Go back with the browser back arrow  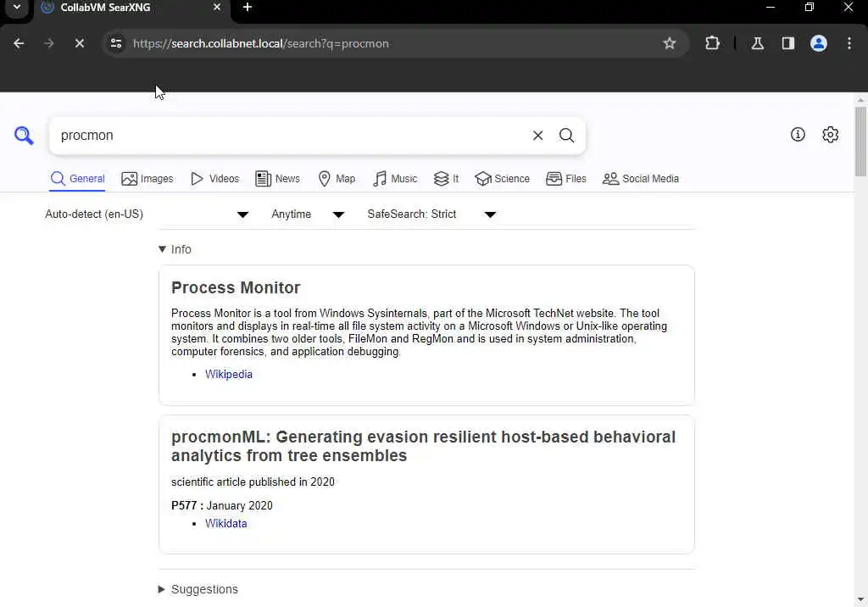19,43
